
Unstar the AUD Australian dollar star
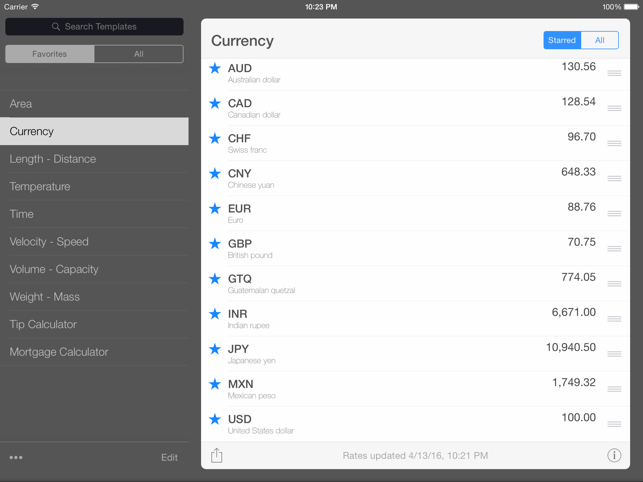point(215,68)
